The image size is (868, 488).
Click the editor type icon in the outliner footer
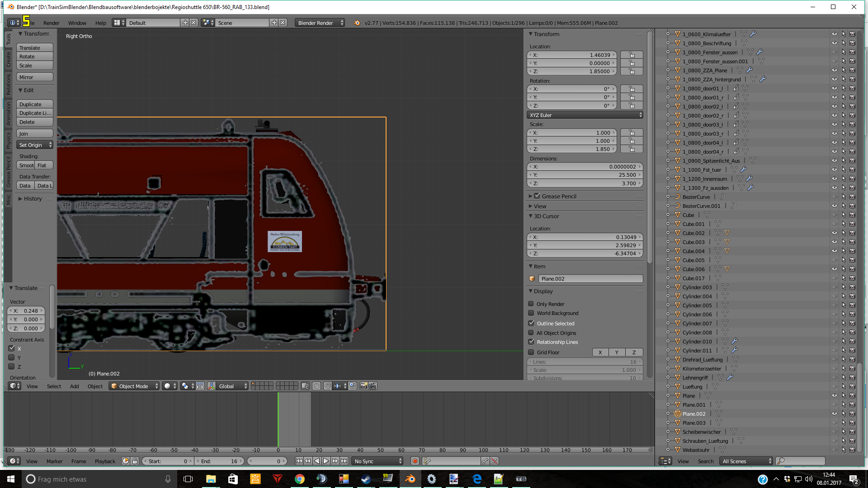665,461
